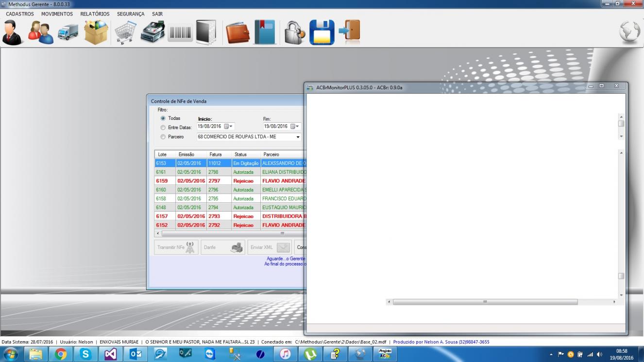The image size is (644, 362).
Task: Open the cardboard box products icon
Action: tap(96, 33)
